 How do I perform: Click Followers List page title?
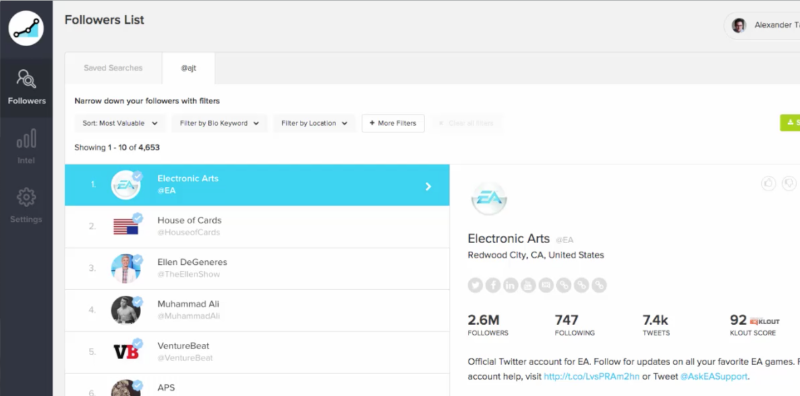coord(104,20)
